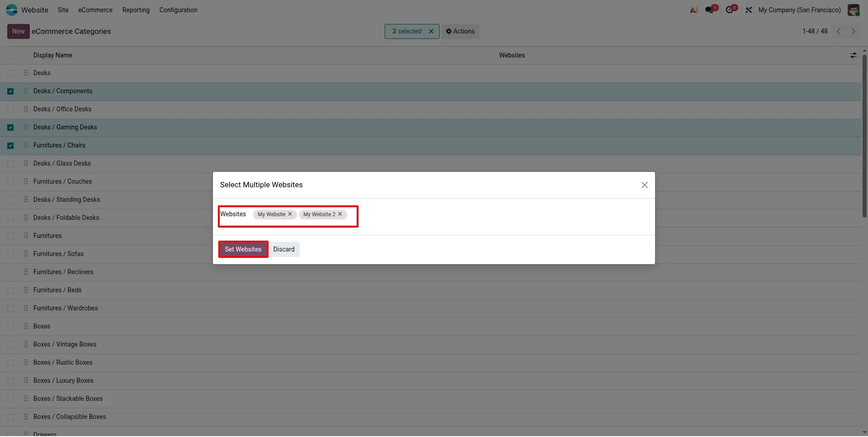Uncheck the Desks / Components checkbox

[10, 91]
